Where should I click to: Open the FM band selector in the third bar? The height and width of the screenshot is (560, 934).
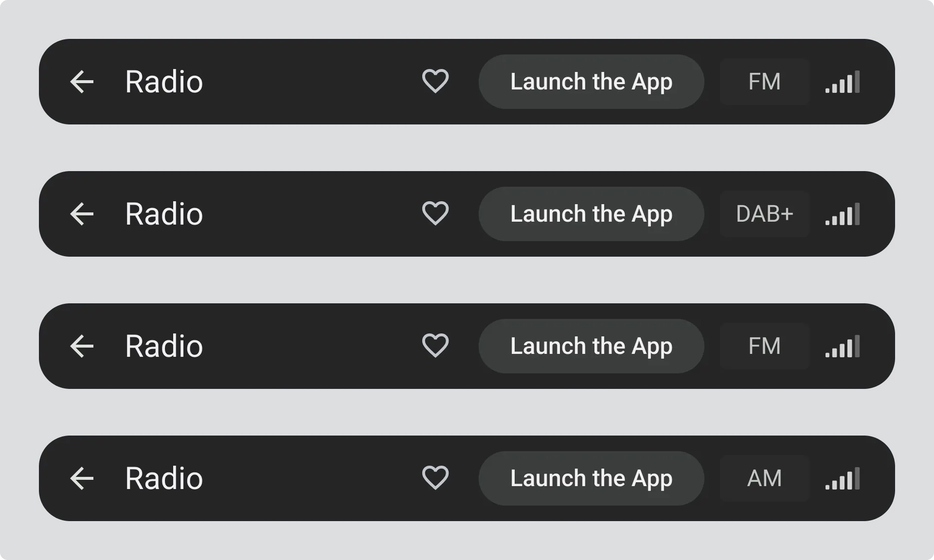[764, 346]
